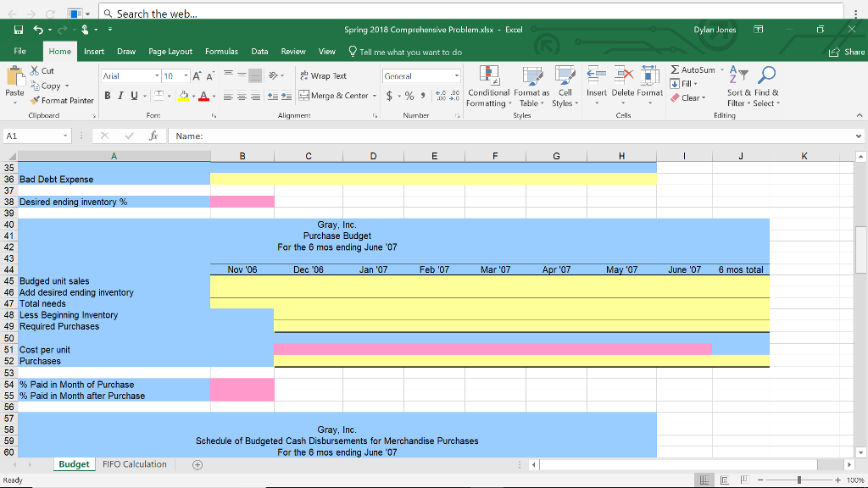This screenshot has height=488, width=868.
Task: Switch to the Insert ribbon tab
Action: click(x=94, y=52)
